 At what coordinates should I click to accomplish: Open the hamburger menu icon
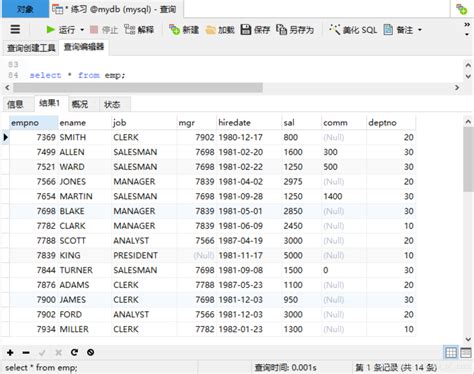(15, 30)
